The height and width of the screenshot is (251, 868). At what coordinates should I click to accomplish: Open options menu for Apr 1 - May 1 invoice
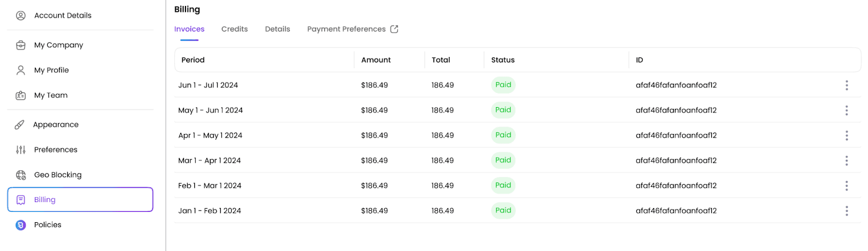[x=846, y=136]
